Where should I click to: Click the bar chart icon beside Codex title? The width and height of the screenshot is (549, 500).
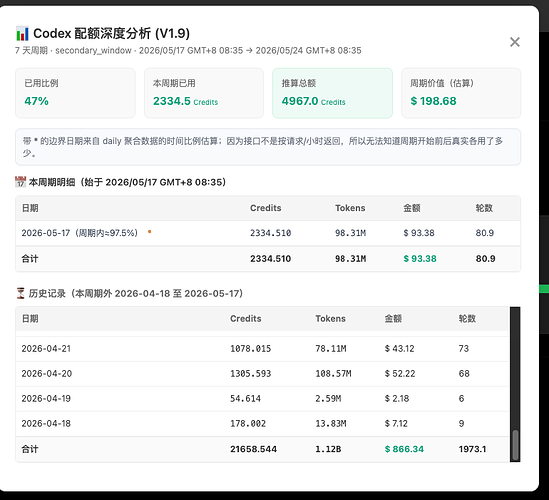[x=22, y=34]
